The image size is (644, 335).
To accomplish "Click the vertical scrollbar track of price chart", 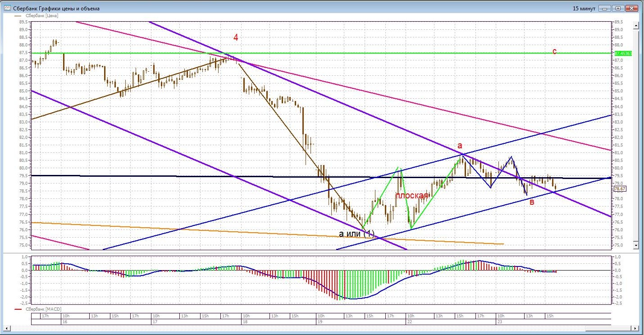I will (x=636, y=135).
